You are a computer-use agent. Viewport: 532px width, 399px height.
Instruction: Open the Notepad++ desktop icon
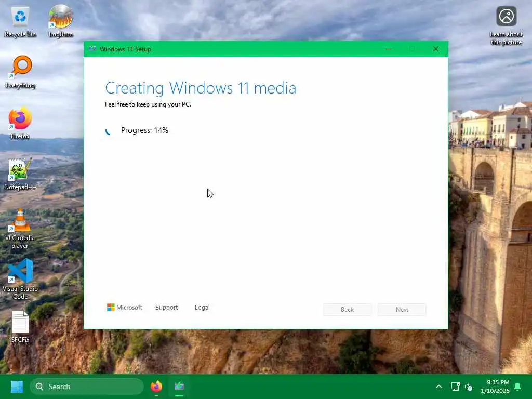[x=20, y=174]
